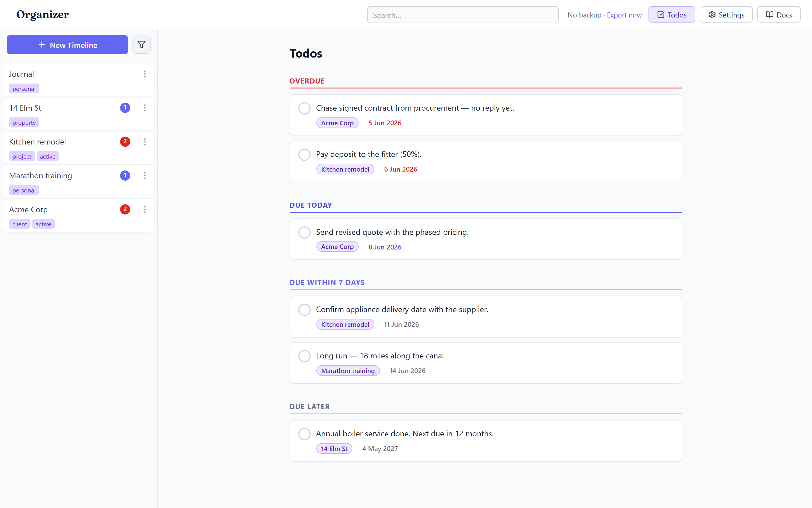Image resolution: width=812 pixels, height=508 pixels.
Task: Click Kitchen remodel tag on deposit todo
Action: click(x=345, y=169)
